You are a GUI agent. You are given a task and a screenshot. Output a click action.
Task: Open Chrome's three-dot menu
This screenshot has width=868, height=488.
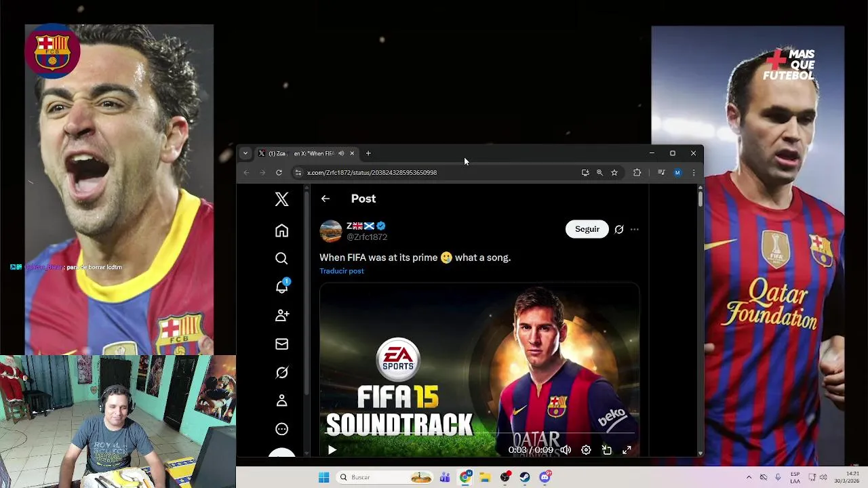[x=693, y=173]
